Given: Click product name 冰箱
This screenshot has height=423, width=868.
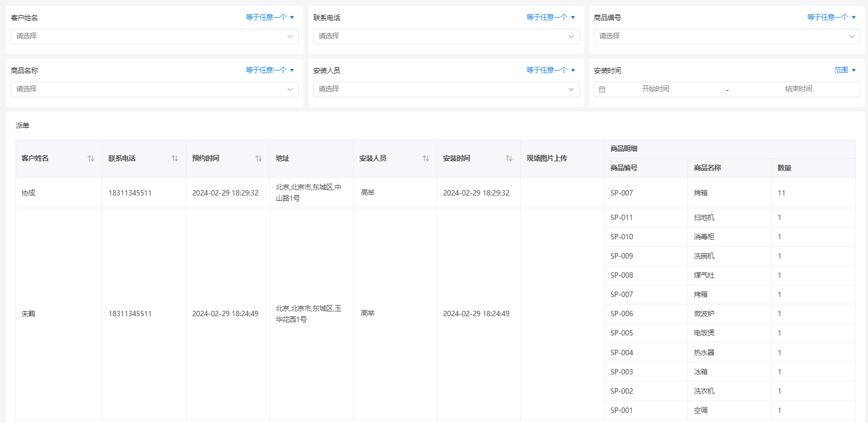Looking at the screenshot, I should click(701, 372).
